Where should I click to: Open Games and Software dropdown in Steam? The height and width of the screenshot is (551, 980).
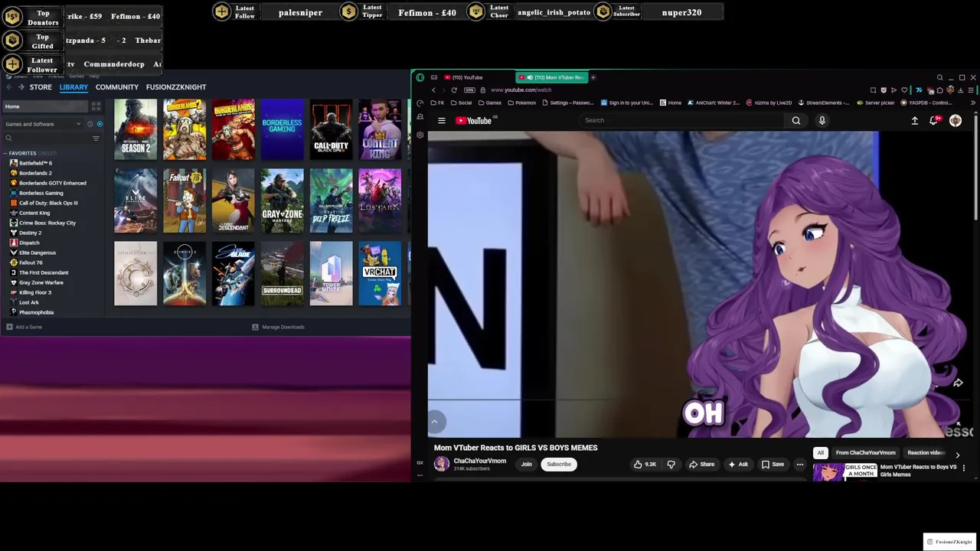(42, 124)
